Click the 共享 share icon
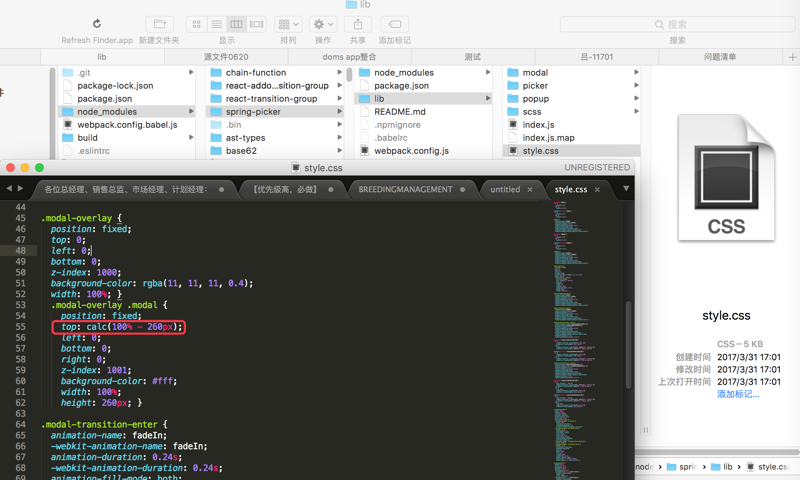The height and width of the screenshot is (480, 800). pyautogui.click(x=358, y=24)
